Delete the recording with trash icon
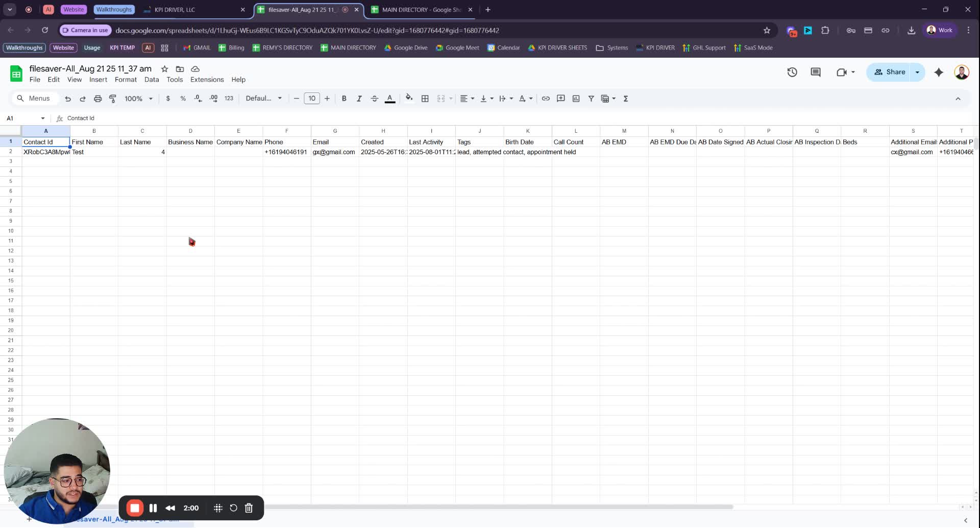The image size is (980, 528). pos(249,508)
